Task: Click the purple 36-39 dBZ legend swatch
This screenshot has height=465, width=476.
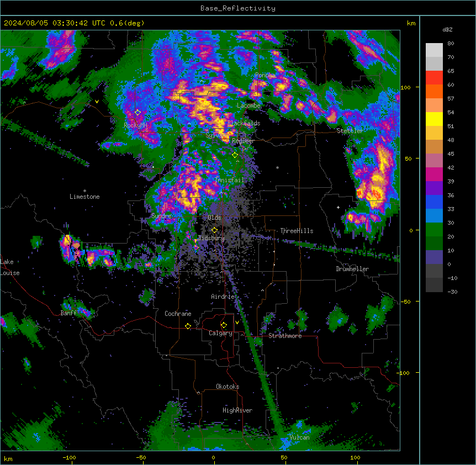Action: click(434, 188)
